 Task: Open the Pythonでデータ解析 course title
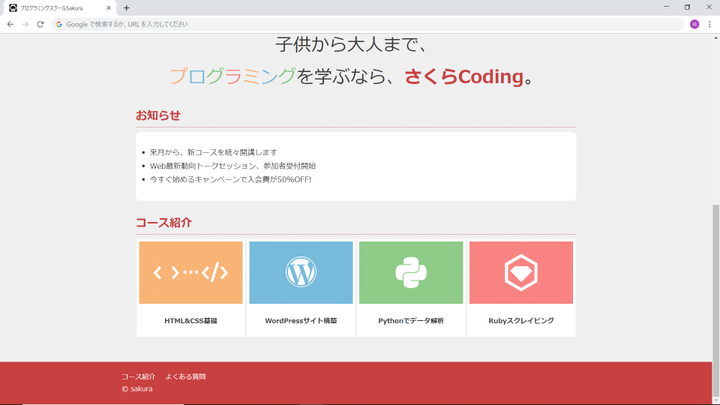point(411,321)
